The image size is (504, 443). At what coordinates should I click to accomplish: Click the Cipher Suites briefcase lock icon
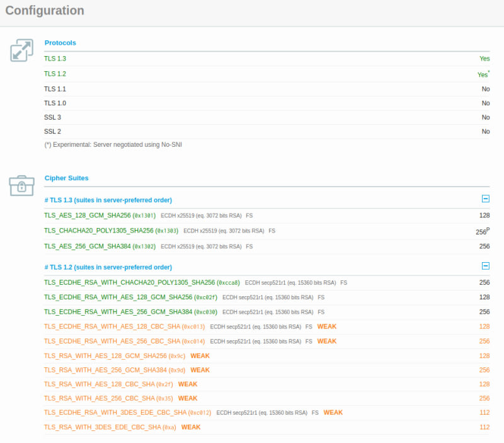tap(21, 185)
